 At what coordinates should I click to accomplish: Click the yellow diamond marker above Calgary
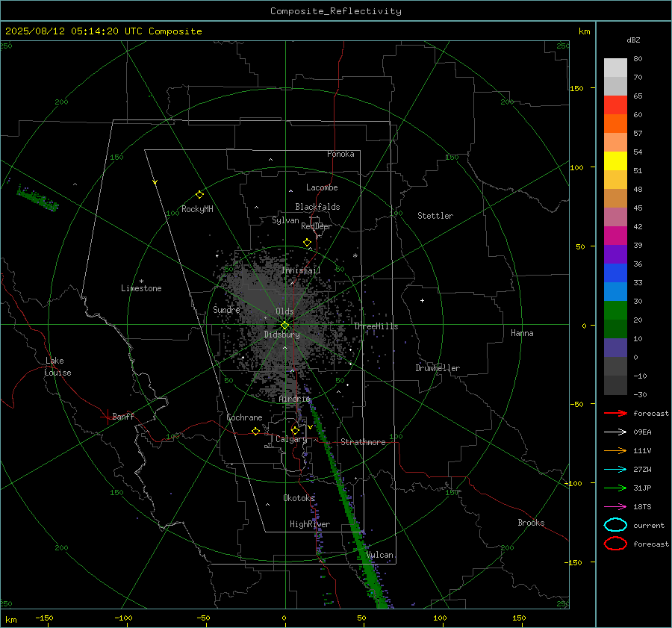coord(295,430)
